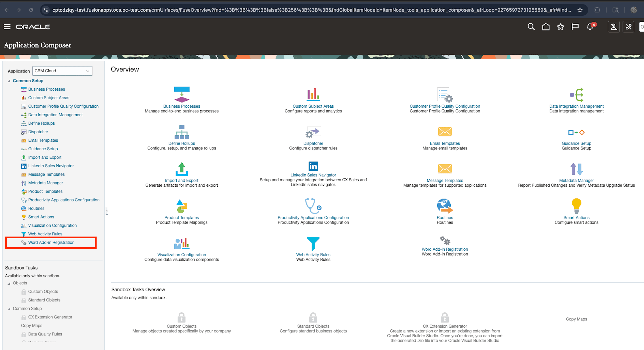Click the Dispatcher gear icon in overview
This screenshot has height=350, width=644.
[x=313, y=132]
